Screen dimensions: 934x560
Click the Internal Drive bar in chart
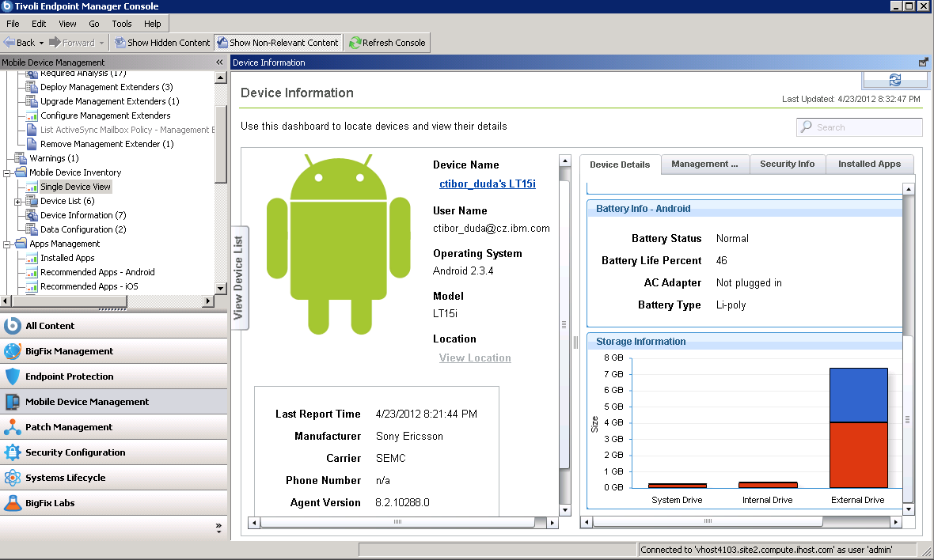tap(768, 485)
